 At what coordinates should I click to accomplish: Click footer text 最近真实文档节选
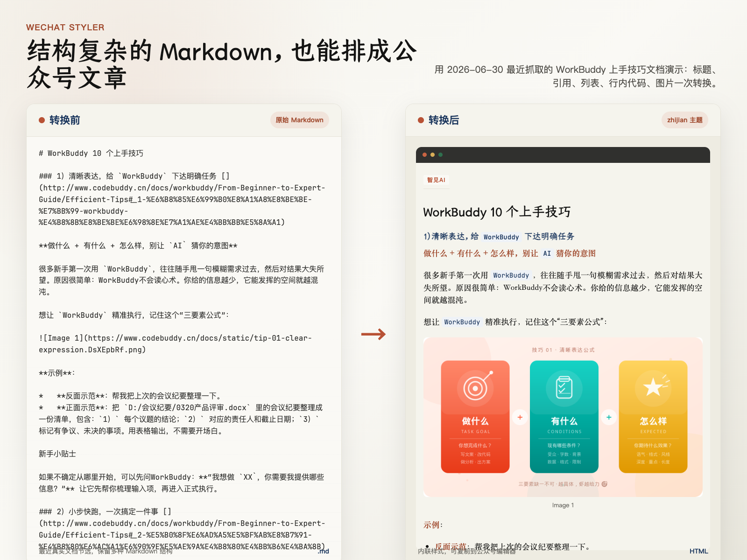(106, 551)
